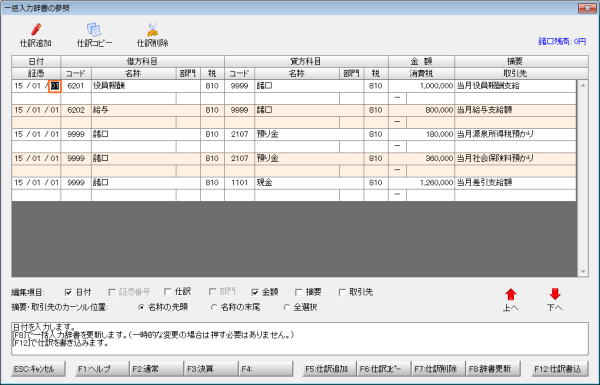Screen dimensions: 600x385
Task: Choose 全選択 cursor position option
Action: coord(287,307)
